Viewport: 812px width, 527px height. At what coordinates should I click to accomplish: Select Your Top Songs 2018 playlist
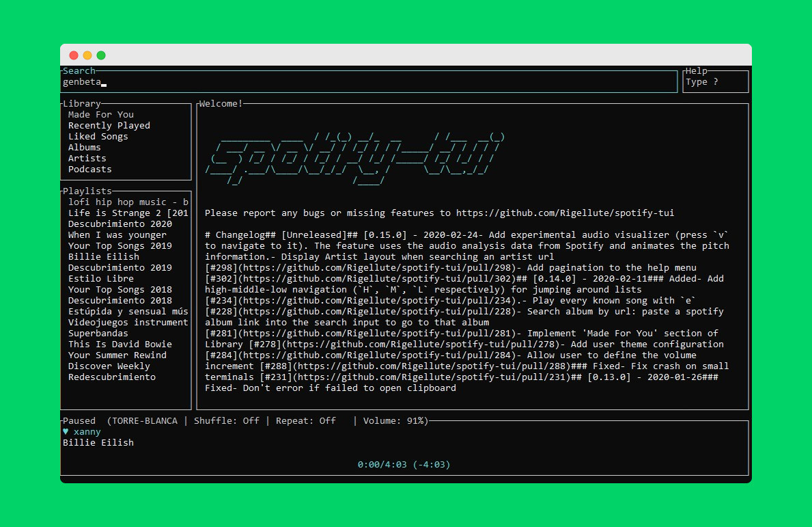(120, 289)
